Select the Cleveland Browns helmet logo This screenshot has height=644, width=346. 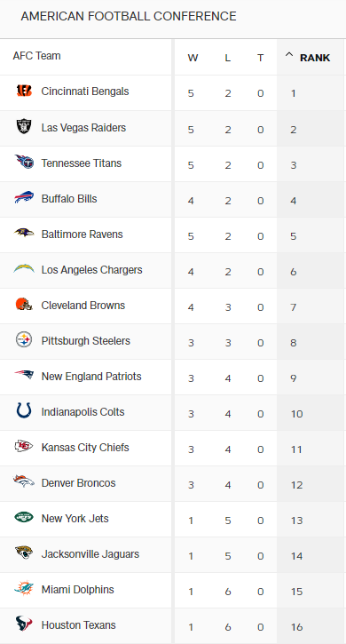tap(24, 305)
